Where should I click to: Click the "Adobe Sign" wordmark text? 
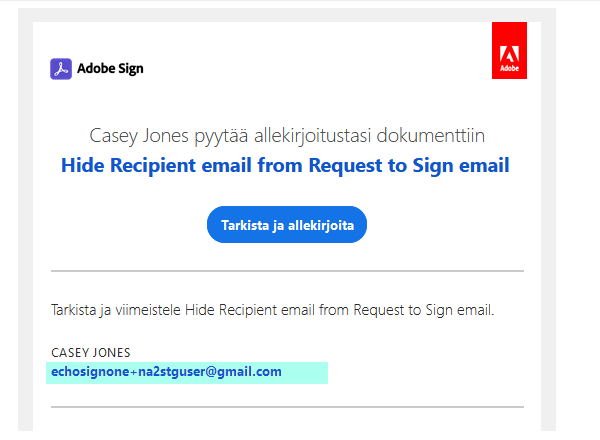[x=110, y=69]
